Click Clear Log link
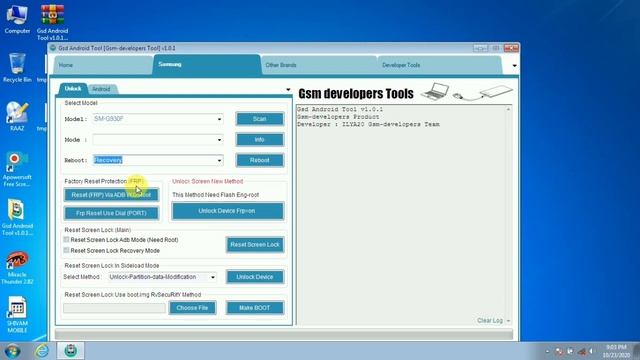 point(490,321)
